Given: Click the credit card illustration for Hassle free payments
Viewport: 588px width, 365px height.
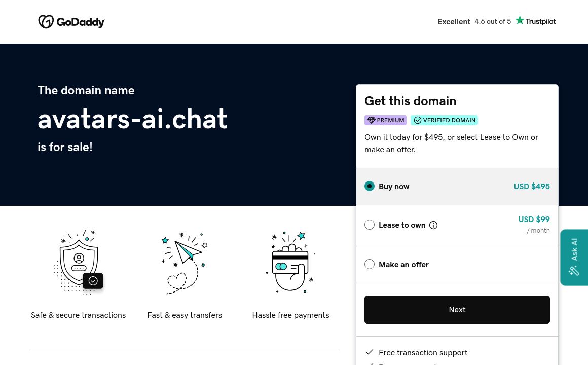Looking at the screenshot, I should 290,263.
